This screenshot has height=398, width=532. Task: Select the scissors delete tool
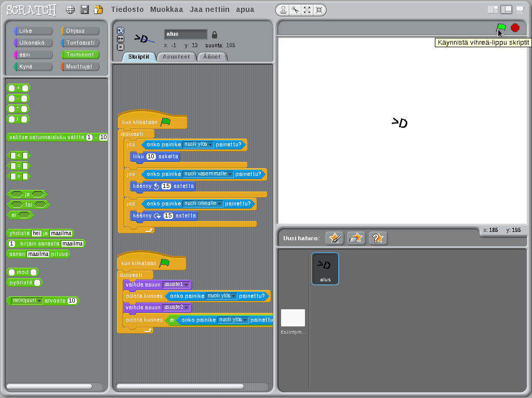tap(295, 10)
